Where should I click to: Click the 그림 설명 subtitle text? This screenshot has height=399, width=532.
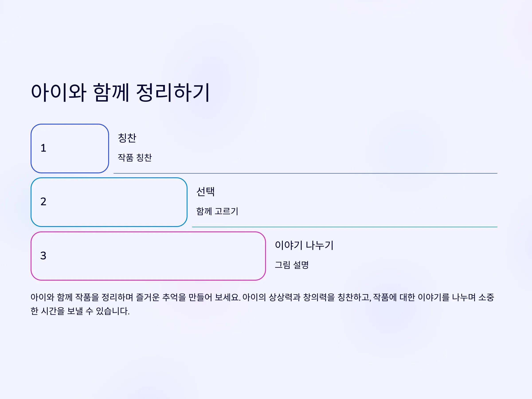291,265
